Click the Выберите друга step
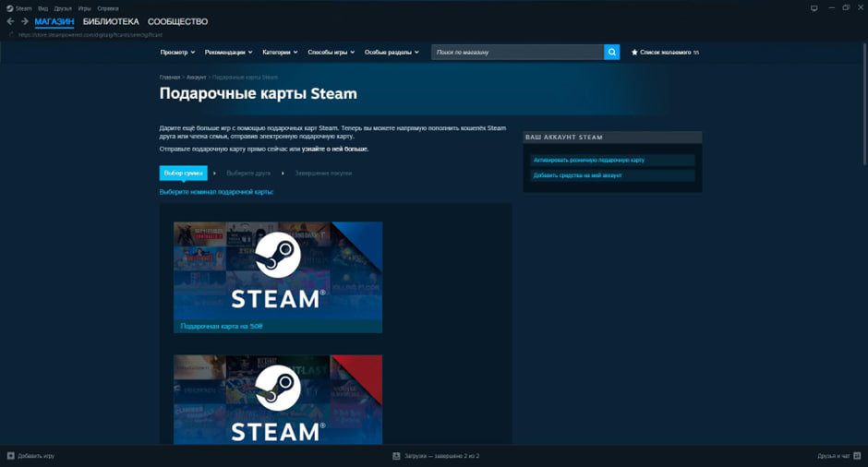Viewport: 868px width, 467px height. click(248, 174)
